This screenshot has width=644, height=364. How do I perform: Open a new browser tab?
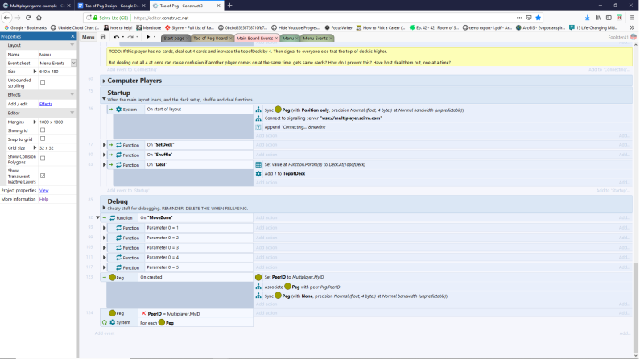(x=229, y=6)
